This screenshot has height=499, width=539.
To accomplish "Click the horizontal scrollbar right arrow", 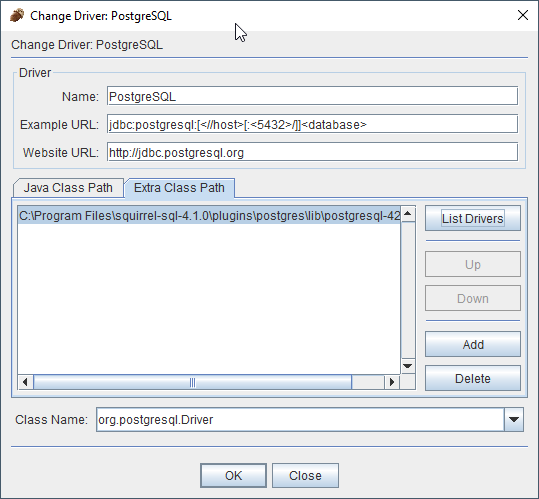I will 392,382.
